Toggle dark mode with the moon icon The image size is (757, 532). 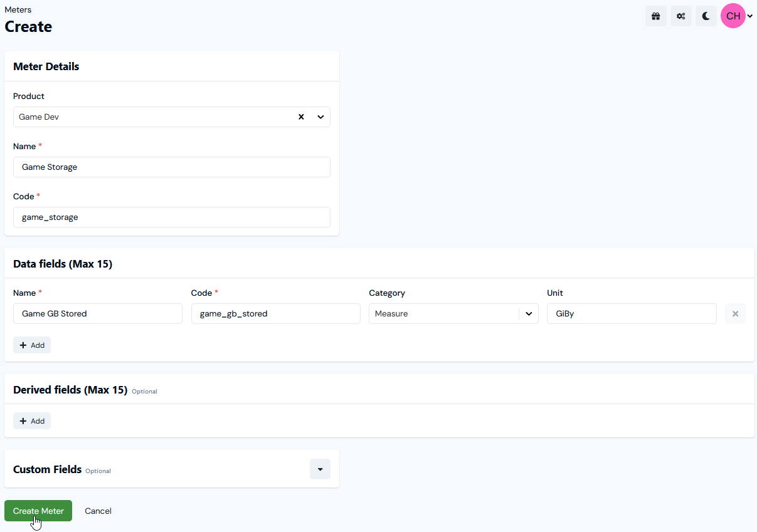point(706,16)
